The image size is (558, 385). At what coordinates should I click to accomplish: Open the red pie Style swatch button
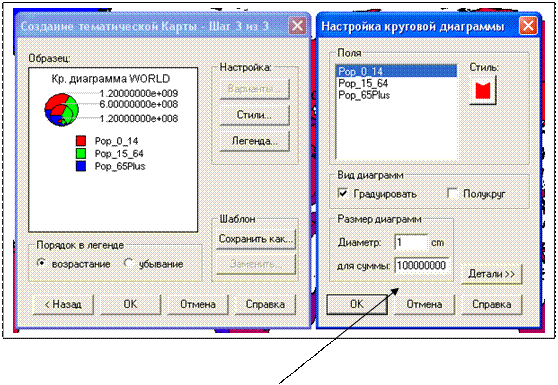(483, 89)
